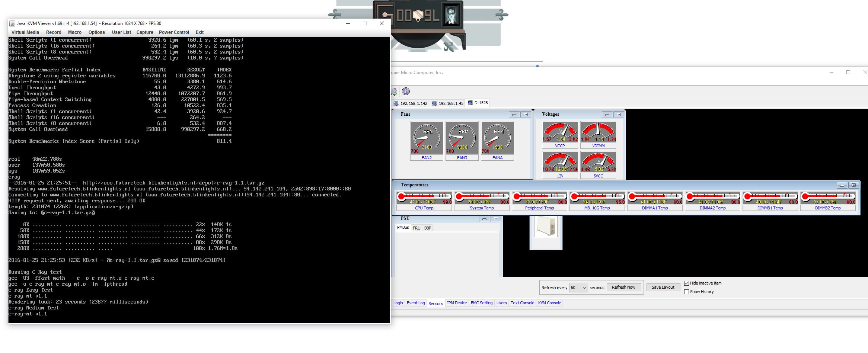The height and width of the screenshot is (353, 868).
Task: Click the MB_10G Temp label button
Action: 597,208
